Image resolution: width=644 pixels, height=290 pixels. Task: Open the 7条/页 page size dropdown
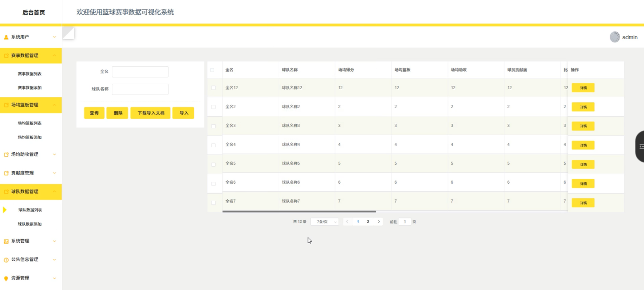(325, 222)
